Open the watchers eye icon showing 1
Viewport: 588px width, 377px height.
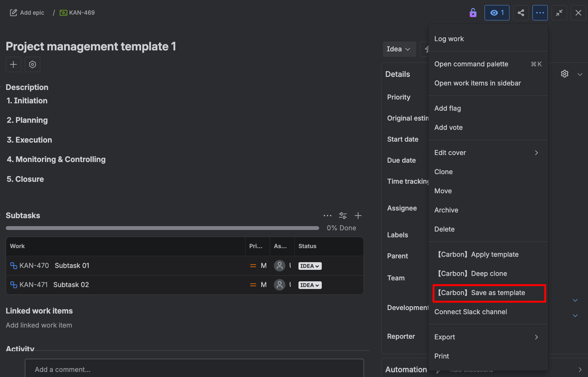click(497, 13)
